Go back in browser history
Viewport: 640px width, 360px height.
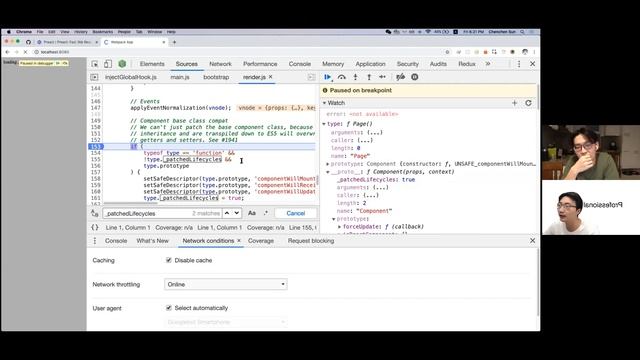(x=7, y=52)
